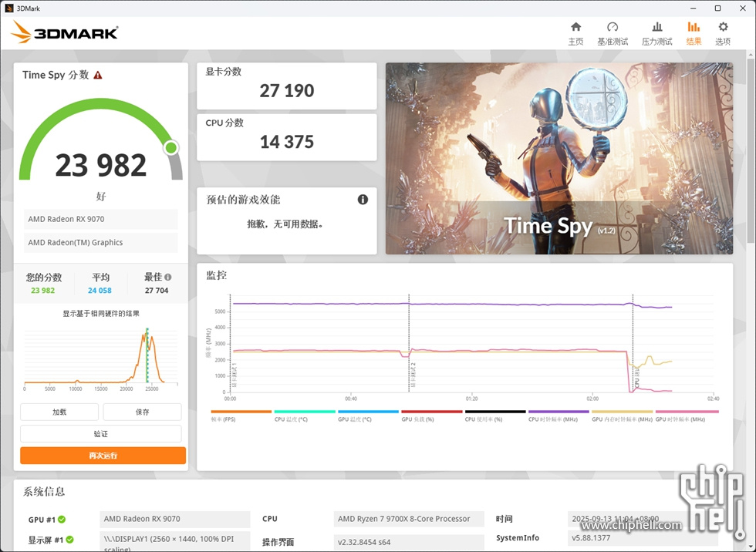The image size is (756, 552).
Task: Click the CPU 测试 marker line in monitoring graph
Action: (x=633, y=343)
